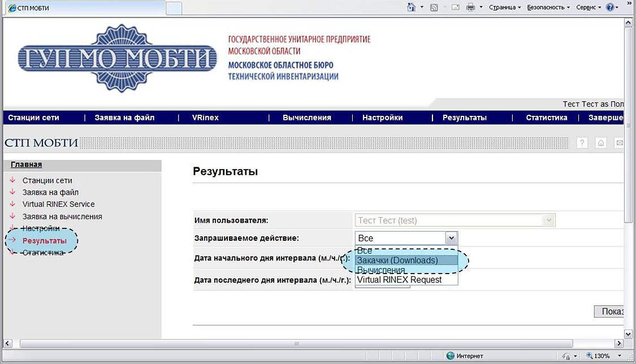Open the Безопасность menu
This screenshot has width=636, height=364.
548,7
